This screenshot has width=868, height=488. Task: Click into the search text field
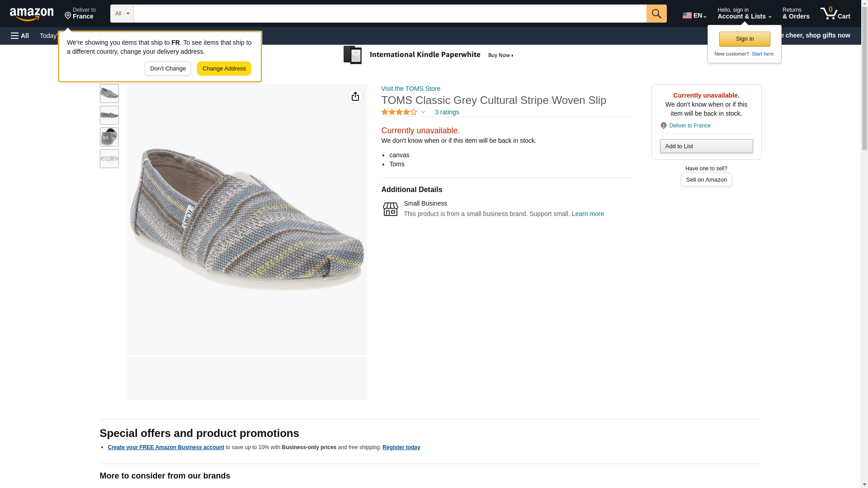point(390,14)
